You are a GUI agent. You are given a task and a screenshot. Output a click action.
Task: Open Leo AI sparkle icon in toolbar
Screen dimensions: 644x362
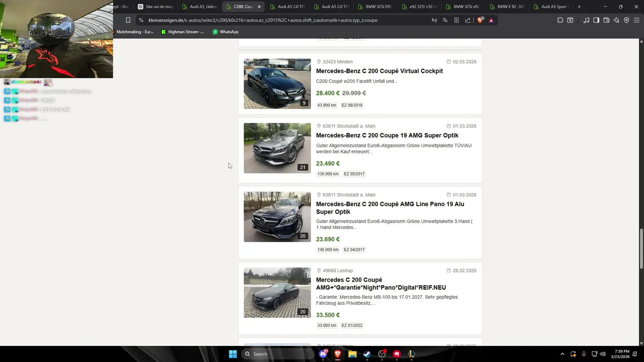tap(616, 20)
